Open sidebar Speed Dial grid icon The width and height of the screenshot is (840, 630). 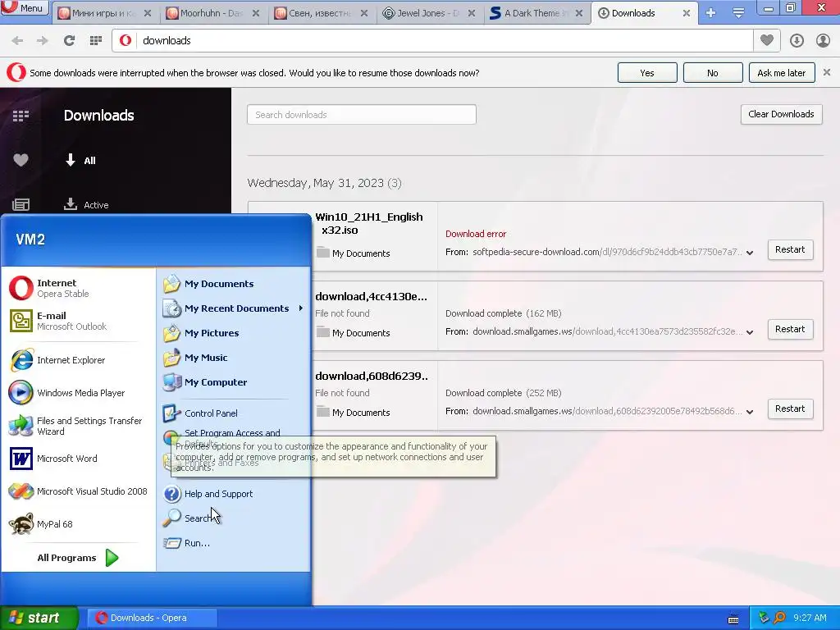21,116
